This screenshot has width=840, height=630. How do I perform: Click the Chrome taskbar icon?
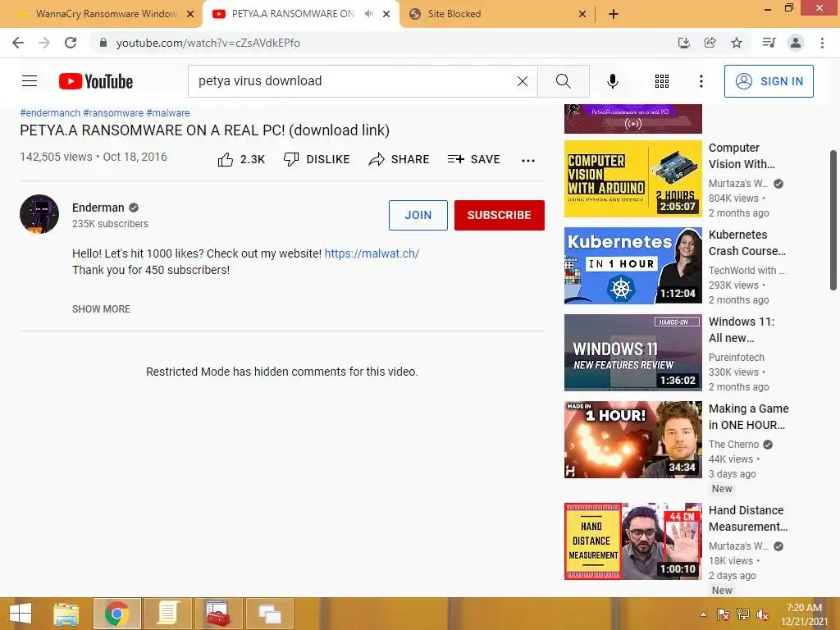(x=116, y=614)
